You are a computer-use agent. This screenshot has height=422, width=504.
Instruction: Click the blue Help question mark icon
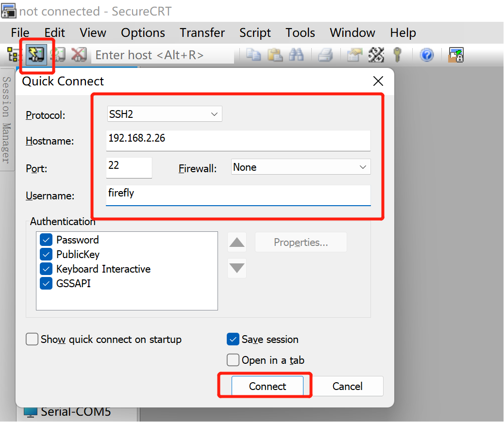pyautogui.click(x=427, y=55)
